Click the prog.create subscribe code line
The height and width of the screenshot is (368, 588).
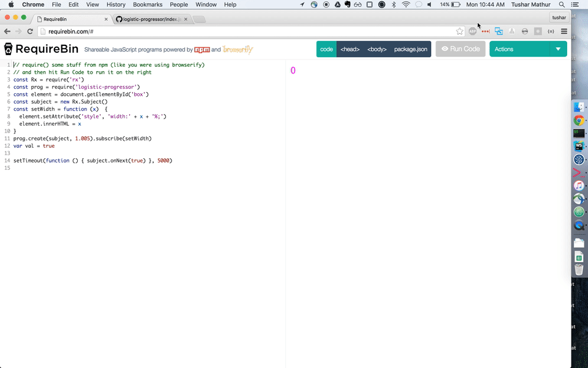coord(83,138)
